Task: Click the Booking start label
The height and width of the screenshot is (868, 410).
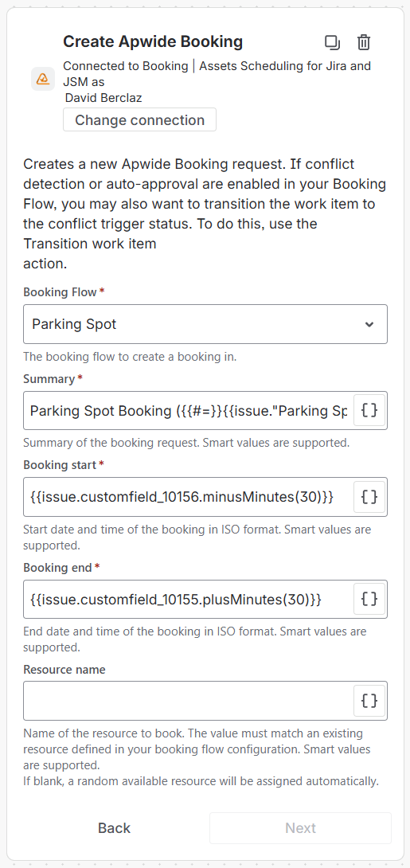Action: pos(60,465)
